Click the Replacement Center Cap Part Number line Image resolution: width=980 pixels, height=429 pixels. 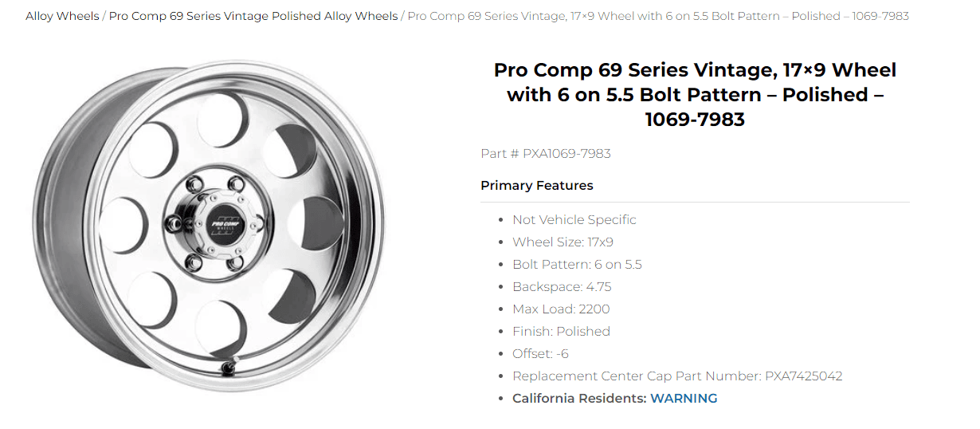(677, 376)
